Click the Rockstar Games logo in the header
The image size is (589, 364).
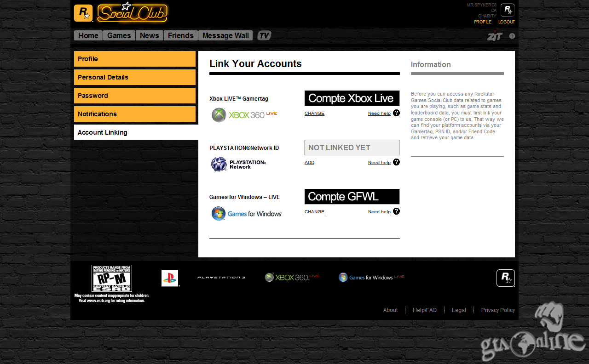point(83,13)
